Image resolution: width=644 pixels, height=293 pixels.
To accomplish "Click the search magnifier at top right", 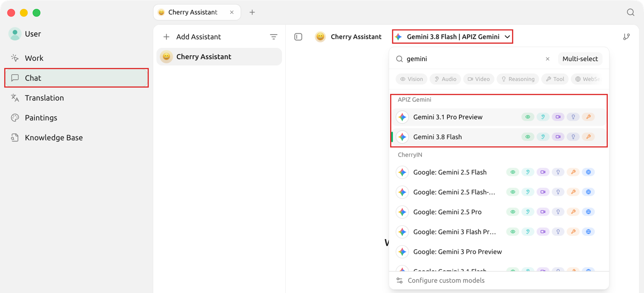I will coord(631,12).
